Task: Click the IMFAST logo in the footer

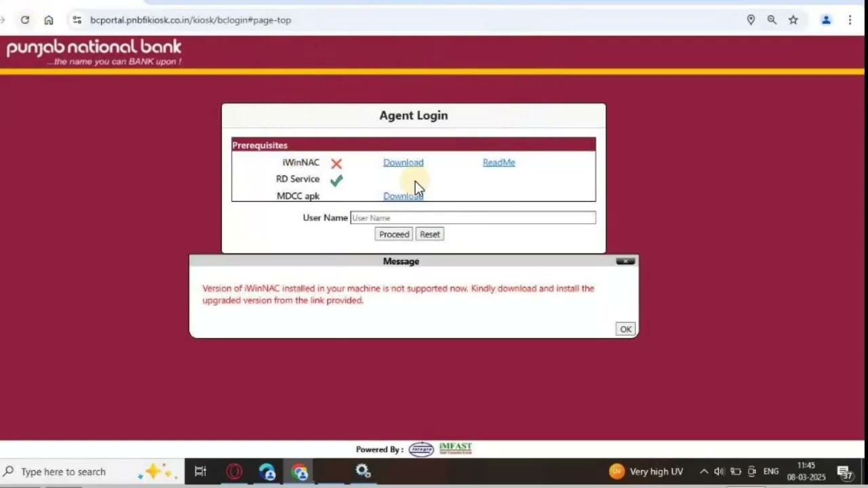Action: click(x=456, y=449)
